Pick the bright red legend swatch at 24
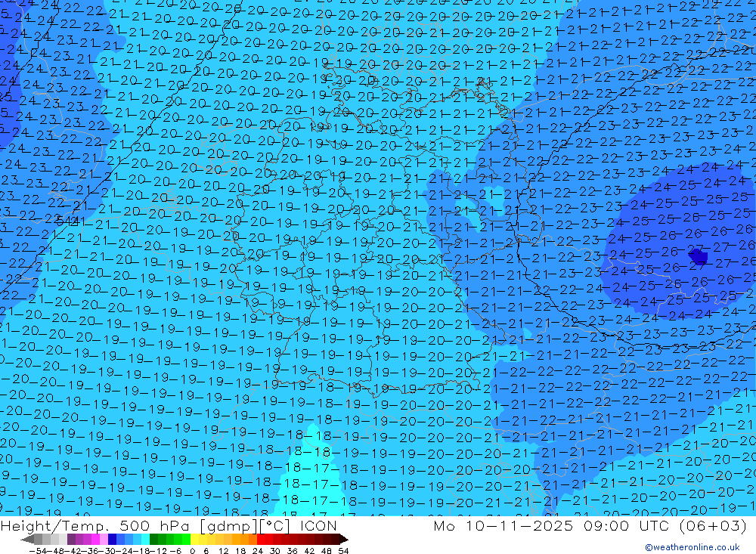Viewport: 756px width, 554px height. (261, 539)
